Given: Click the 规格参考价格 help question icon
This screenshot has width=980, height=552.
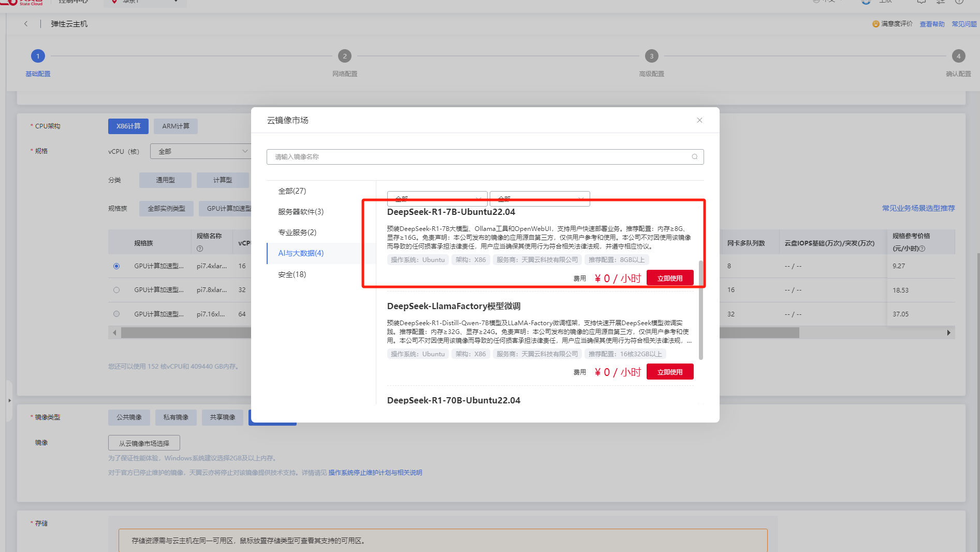Looking at the screenshot, I should tap(922, 249).
